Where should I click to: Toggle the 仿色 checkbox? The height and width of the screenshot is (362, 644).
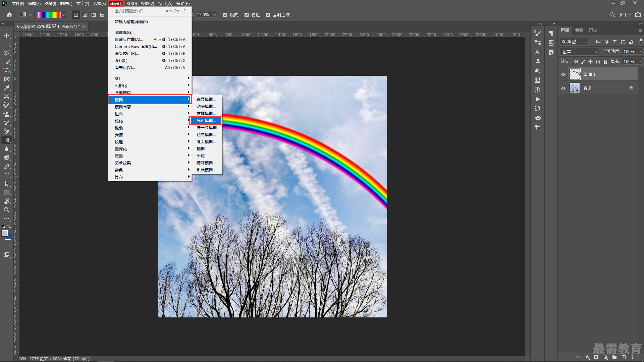click(247, 15)
